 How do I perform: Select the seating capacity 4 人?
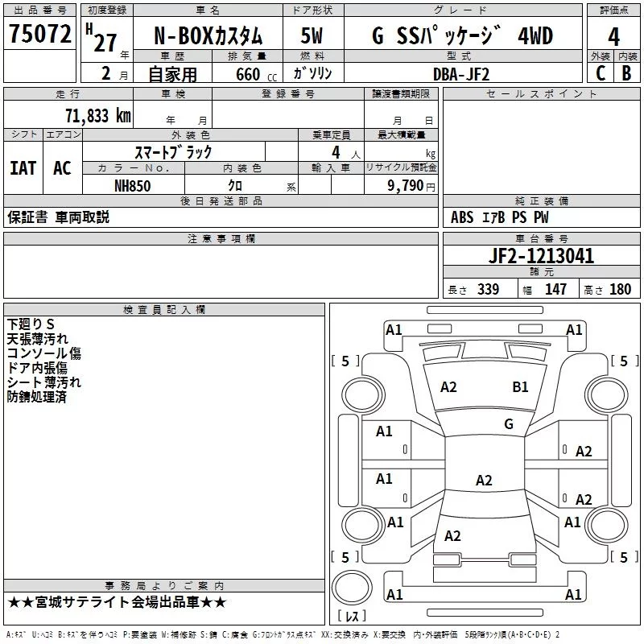345,152
